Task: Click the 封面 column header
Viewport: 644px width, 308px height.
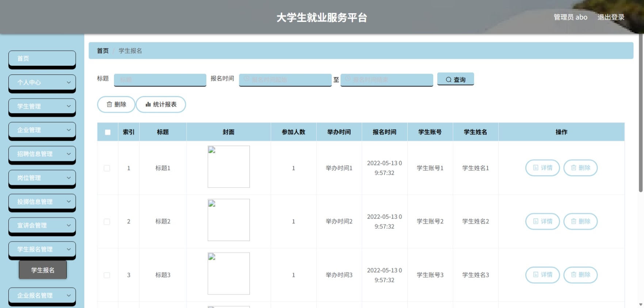Action: (229, 132)
